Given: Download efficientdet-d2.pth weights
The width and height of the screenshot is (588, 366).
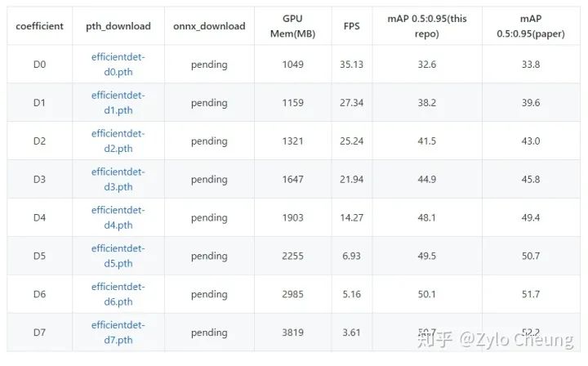Looking at the screenshot, I should pyautogui.click(x=118, y=141).
